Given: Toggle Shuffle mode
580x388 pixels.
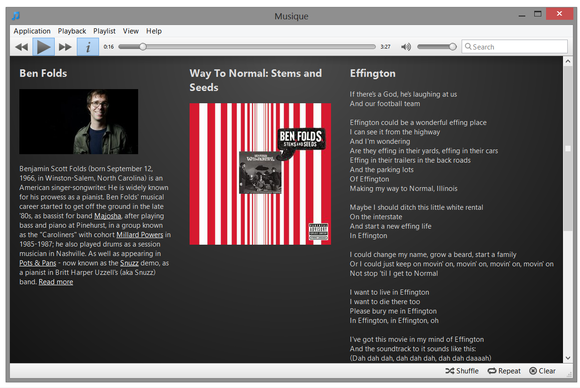Looking at the screenshot, I should point(462,371).
